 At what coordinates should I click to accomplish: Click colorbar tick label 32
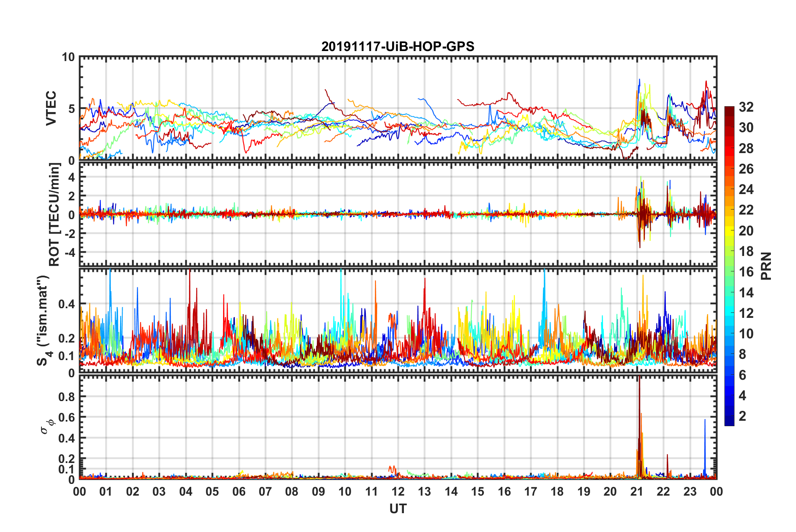(x=746, y=107)
